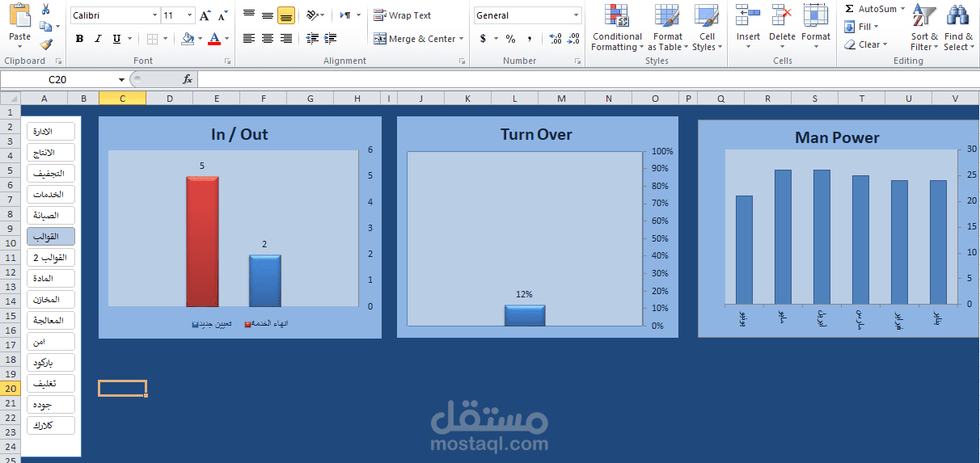Set Top Align vertical alignment
The height and width of the screenshot is (463, 980).
click(x=249, y=15)
